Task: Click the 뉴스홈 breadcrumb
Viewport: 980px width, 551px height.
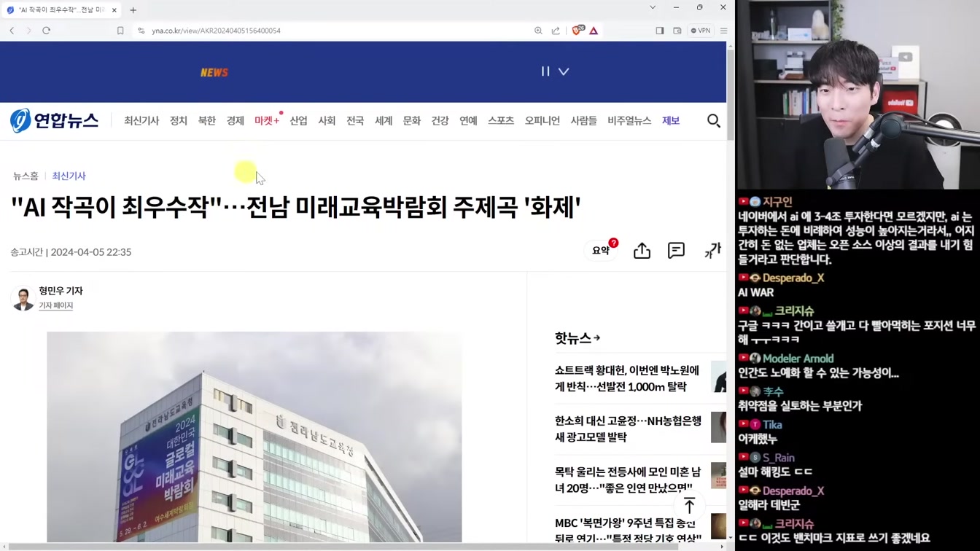Action: [26, 176]
